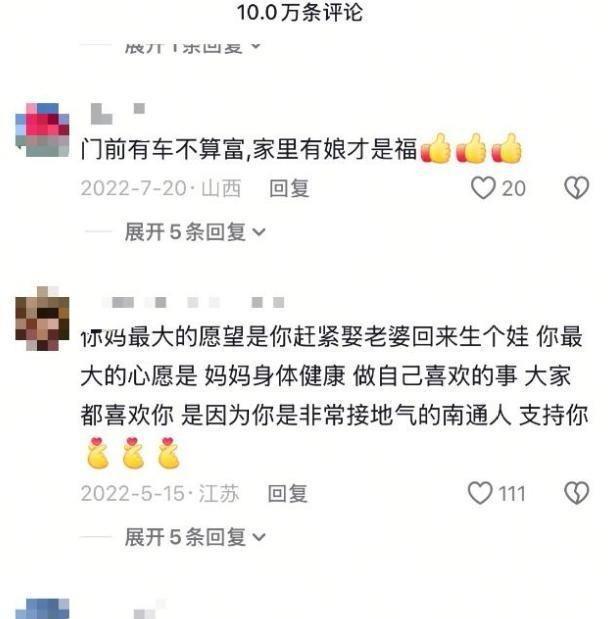Select the comment text 门前有车不算富
This screenshot has width=608, height=619.
coord(163,149)
